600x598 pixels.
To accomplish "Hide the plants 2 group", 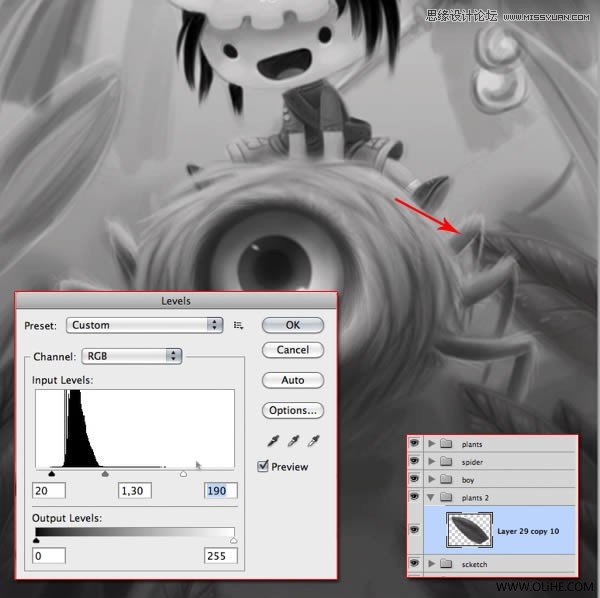I will 414,496.
